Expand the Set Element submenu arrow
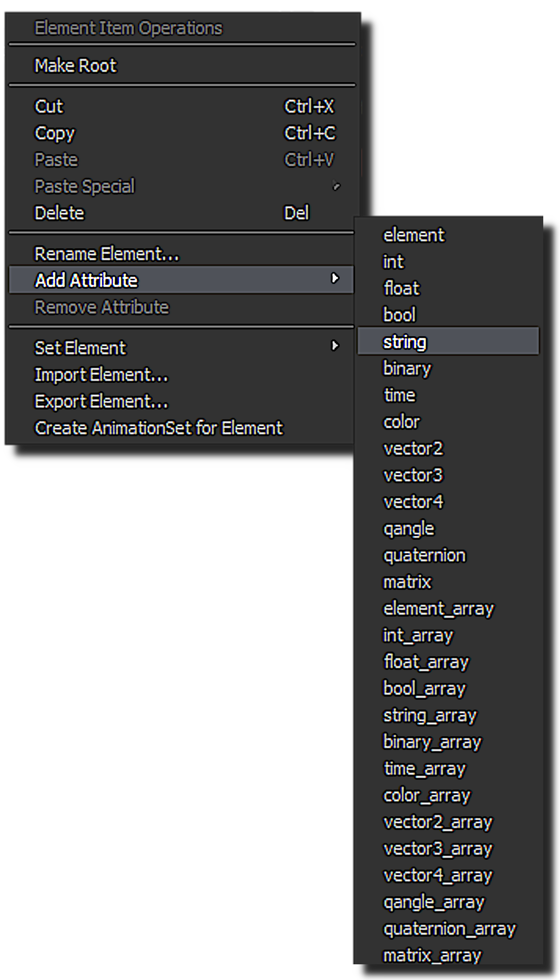The width and height of the screenshot is (560, 980). click(x=335, y=346)
